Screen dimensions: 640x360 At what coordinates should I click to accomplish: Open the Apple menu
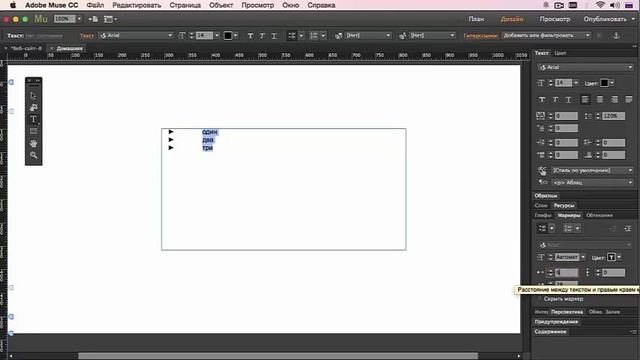coord(13,5)
